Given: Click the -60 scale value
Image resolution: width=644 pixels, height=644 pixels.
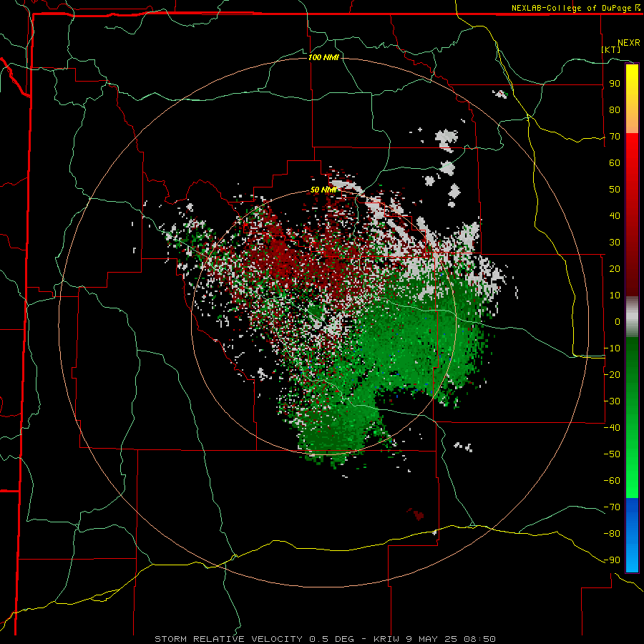Looking at the screenshot, I should pos(612,481).
